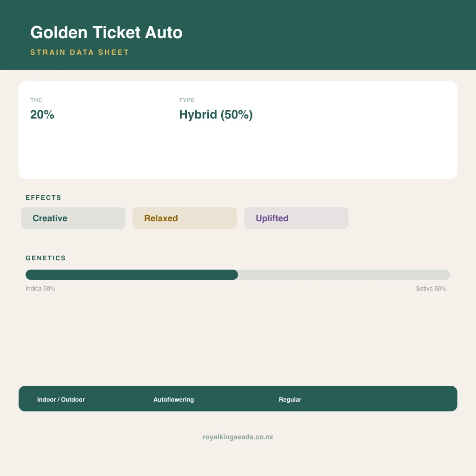Click the THC 20% value

coord(42,114)
